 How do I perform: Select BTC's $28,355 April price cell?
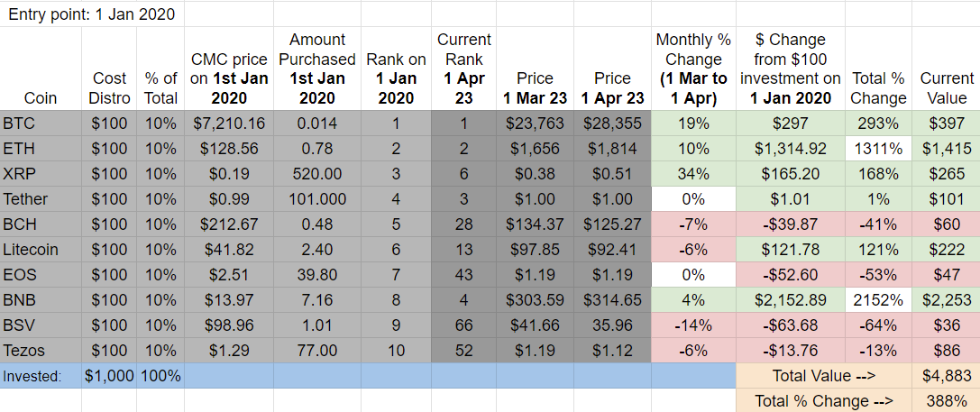tap(612, 124)
